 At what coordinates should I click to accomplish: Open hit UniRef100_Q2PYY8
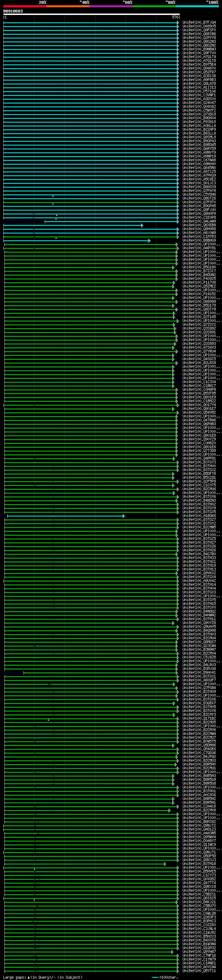[199, 38]
